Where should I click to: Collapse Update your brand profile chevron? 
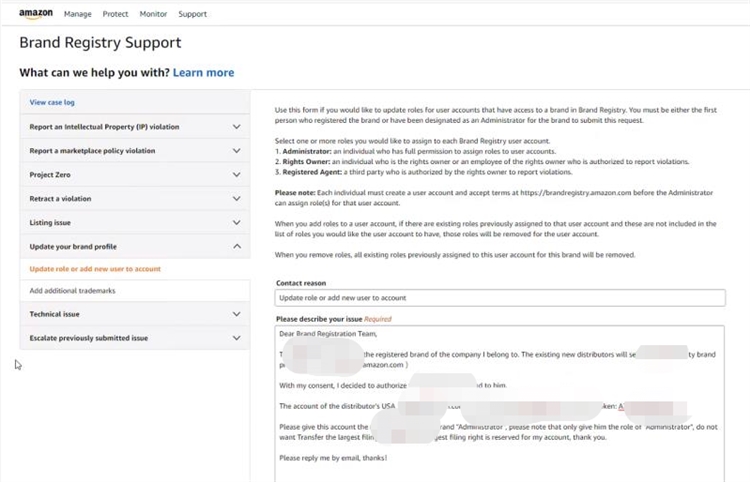[x=237, y=246]
